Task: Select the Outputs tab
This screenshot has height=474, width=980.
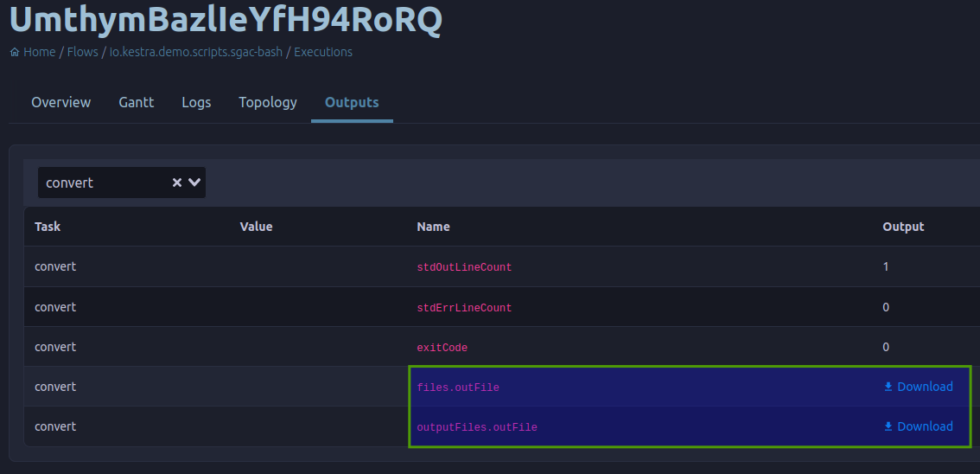Action: click(x=352, y=103)
